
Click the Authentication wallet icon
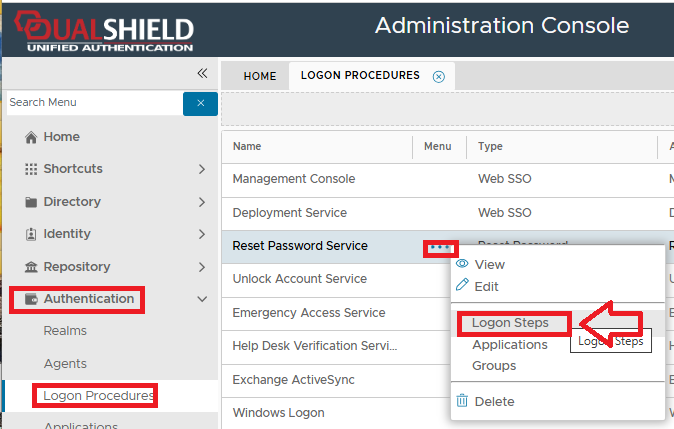[x=31, y=299]
